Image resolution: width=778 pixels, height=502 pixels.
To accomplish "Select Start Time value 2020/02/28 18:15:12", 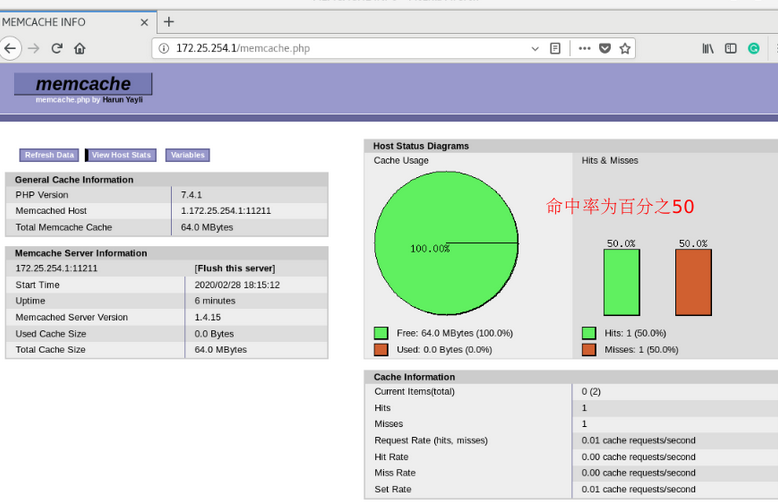I will (x=237, y=285).
